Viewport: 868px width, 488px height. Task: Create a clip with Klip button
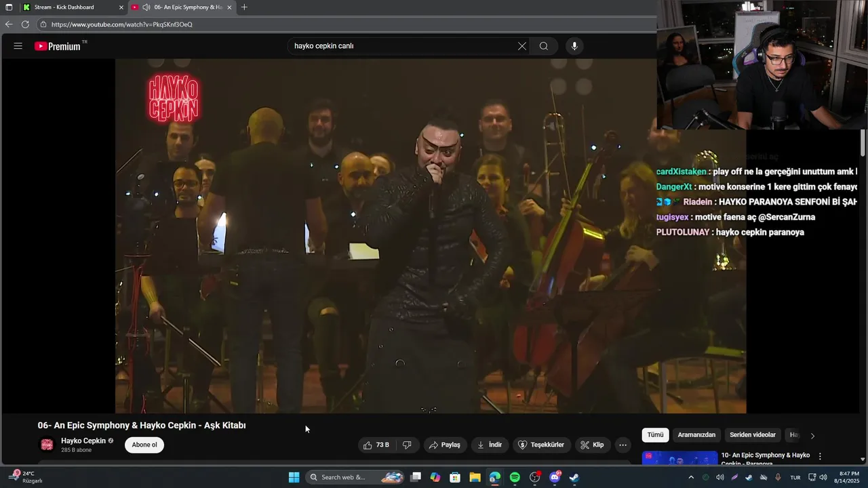click(592, 445)
